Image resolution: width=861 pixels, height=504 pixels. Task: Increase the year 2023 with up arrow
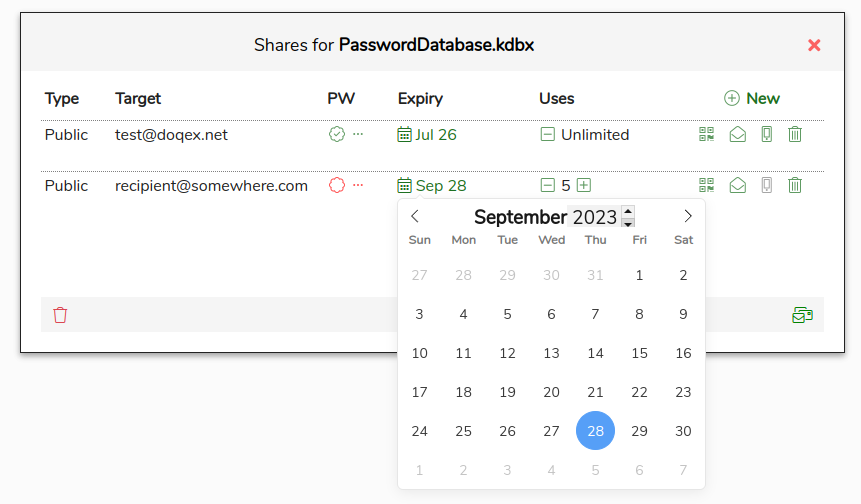(628, 211)
